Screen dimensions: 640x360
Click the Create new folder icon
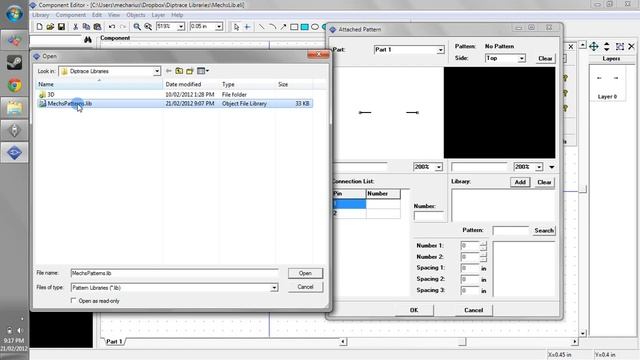pyautogui.click(x=190, y=71)
